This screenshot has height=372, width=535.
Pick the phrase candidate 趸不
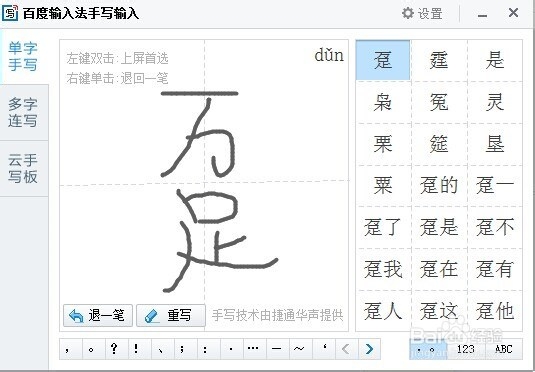495,227
